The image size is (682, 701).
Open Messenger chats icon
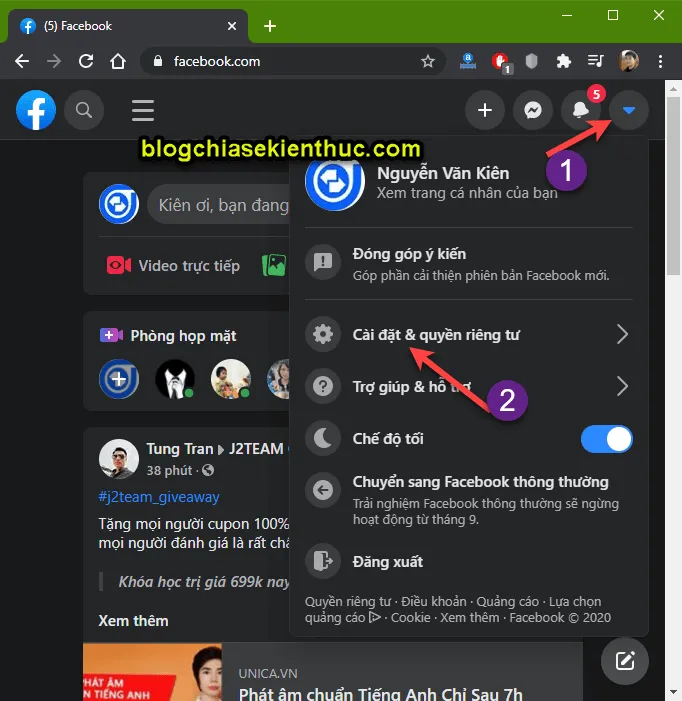pyautogui.click(x=533, y=110)
